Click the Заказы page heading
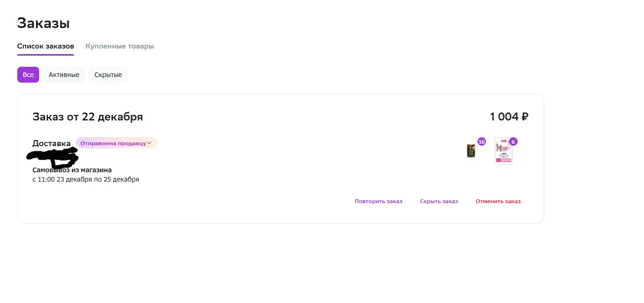The height and width of the screenshot is (303, 644). coord(43,23)
